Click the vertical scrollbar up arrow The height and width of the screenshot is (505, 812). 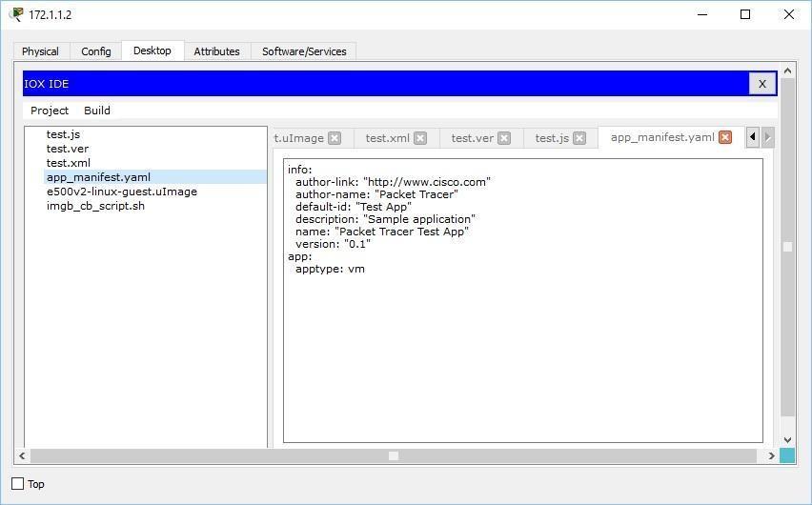click(x=787, y=71)
